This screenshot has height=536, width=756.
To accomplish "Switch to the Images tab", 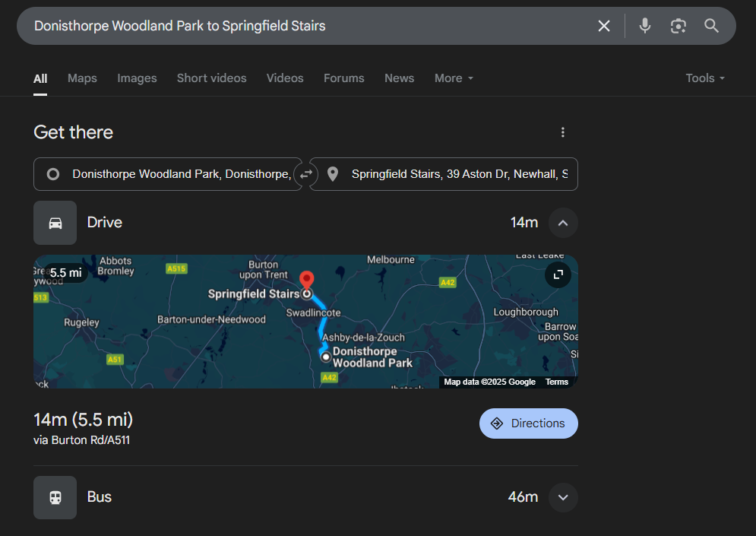I will (137, 78).
